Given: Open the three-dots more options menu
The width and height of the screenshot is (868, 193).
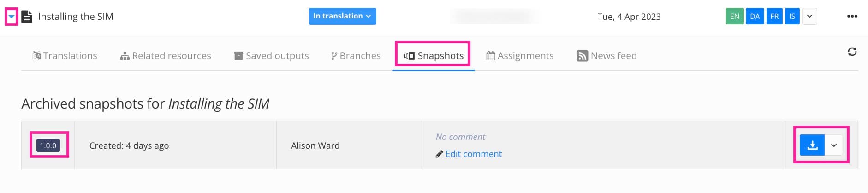Looking at the screenshot, I should point(852,16).
